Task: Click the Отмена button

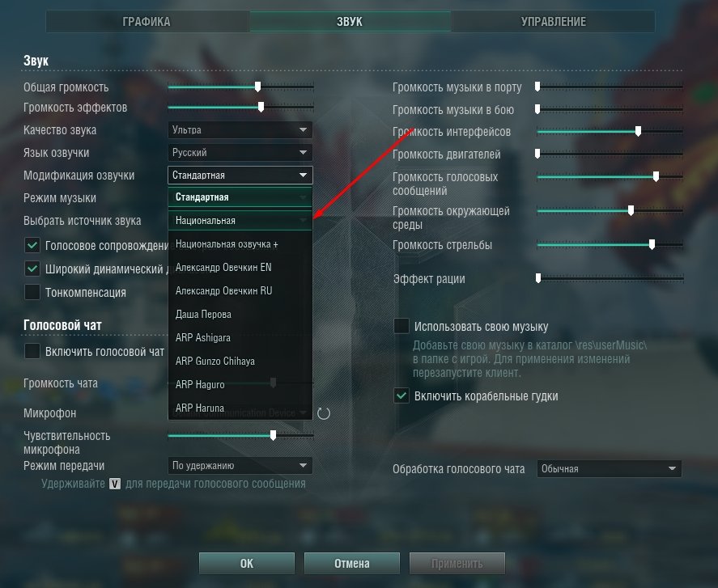Action: point(351,563)
